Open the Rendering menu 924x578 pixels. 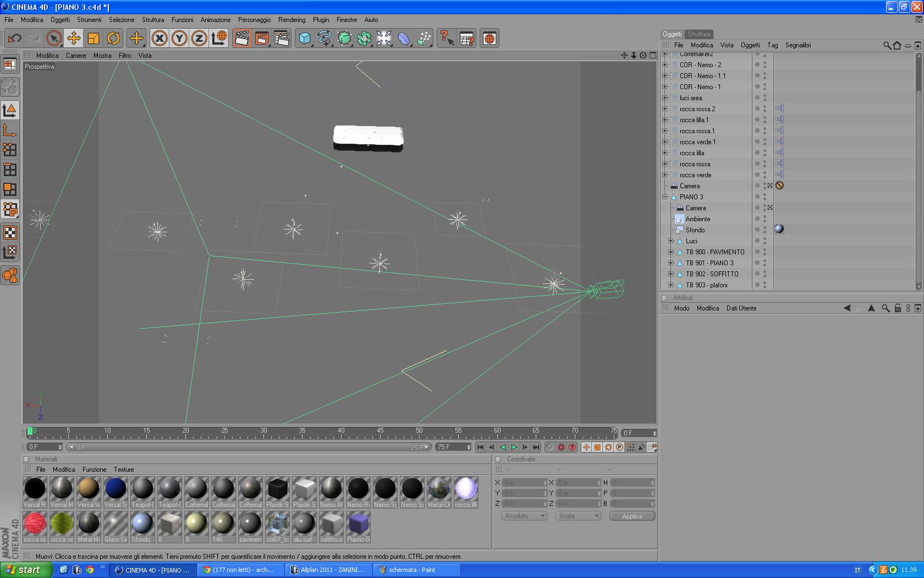(291, 20)
